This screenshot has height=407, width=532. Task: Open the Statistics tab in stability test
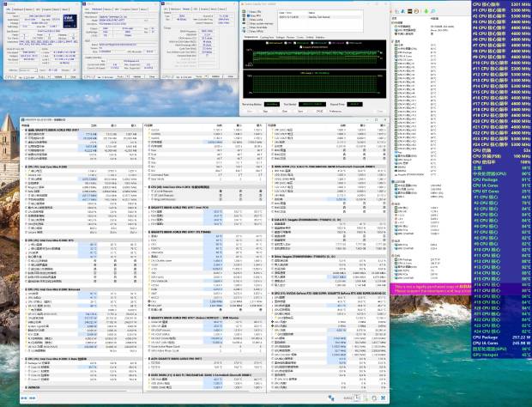tap(320, 37)
